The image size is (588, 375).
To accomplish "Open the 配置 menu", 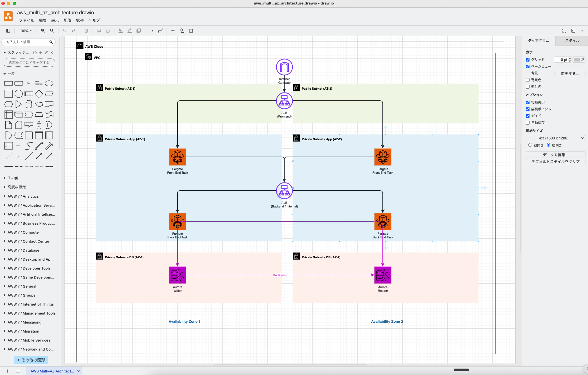I will click(67, 20).
